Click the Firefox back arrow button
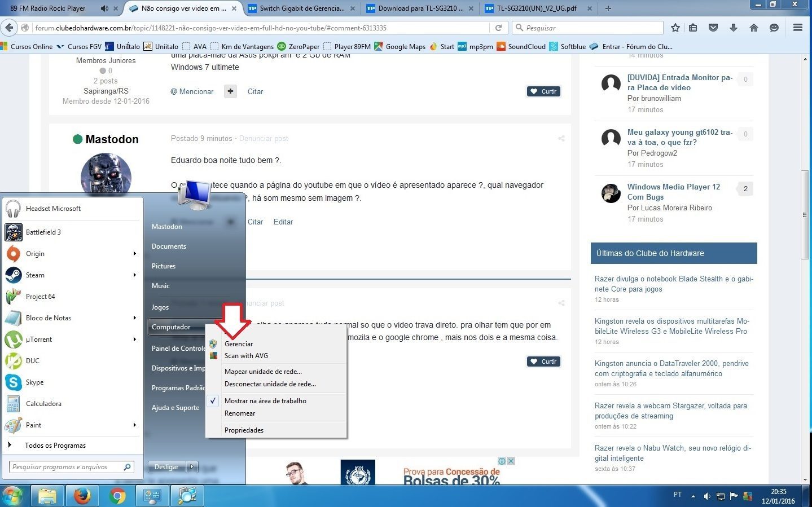Screen dimensions: 812x507 click(x=9, y=28)
